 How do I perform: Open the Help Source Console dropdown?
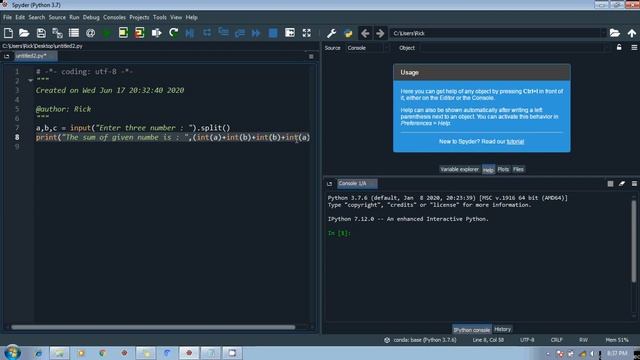[x=367, y=48]
